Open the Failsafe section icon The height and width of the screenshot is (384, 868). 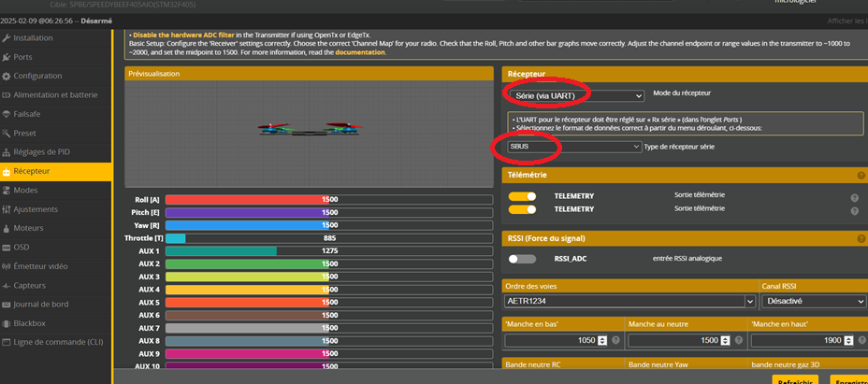tap(7, 114)
